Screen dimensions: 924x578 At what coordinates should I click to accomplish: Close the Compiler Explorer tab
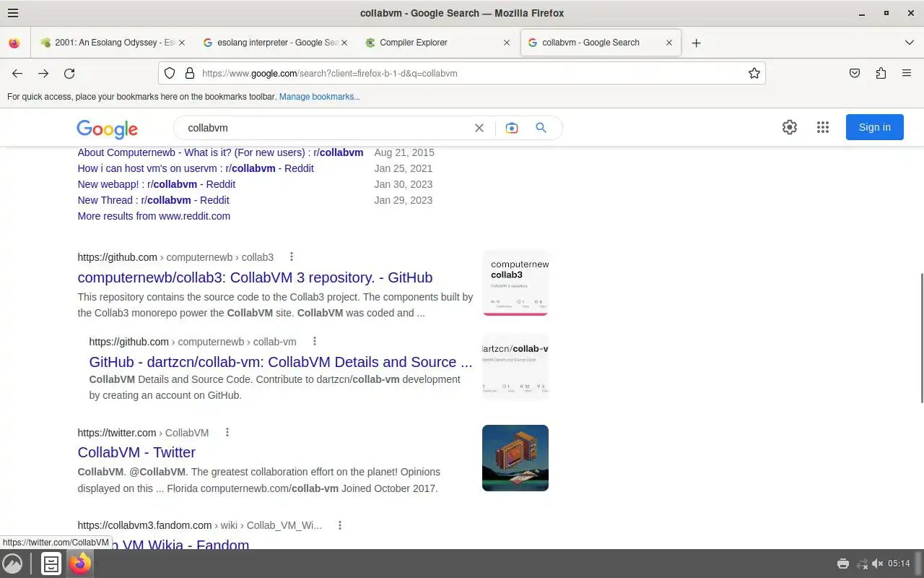click(507, 43)
